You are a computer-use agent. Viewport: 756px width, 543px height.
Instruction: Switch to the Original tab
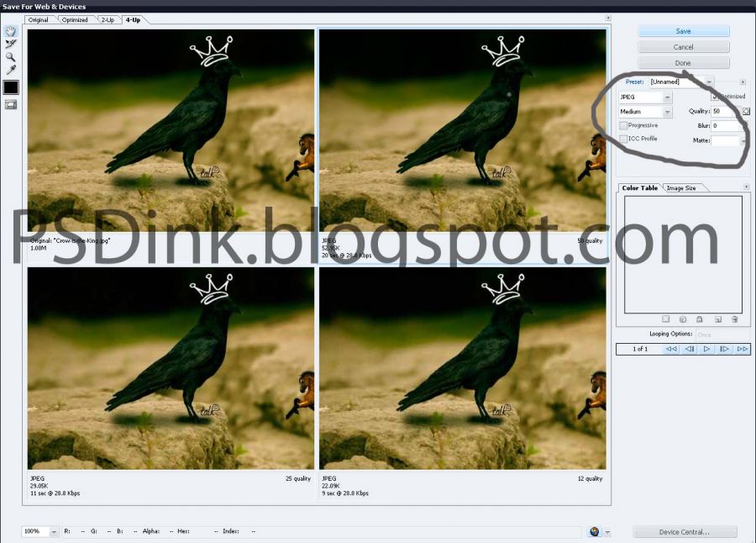tap(38, 20)
